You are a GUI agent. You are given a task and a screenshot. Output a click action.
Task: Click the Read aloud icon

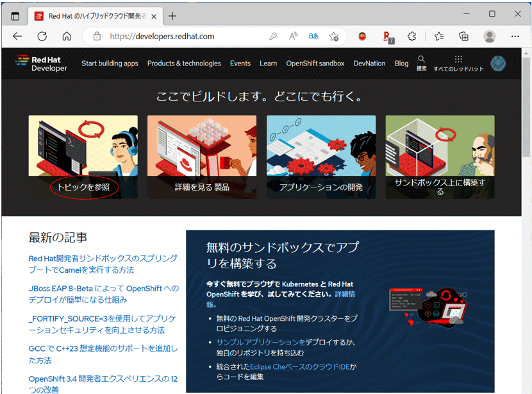click(293, 37)
